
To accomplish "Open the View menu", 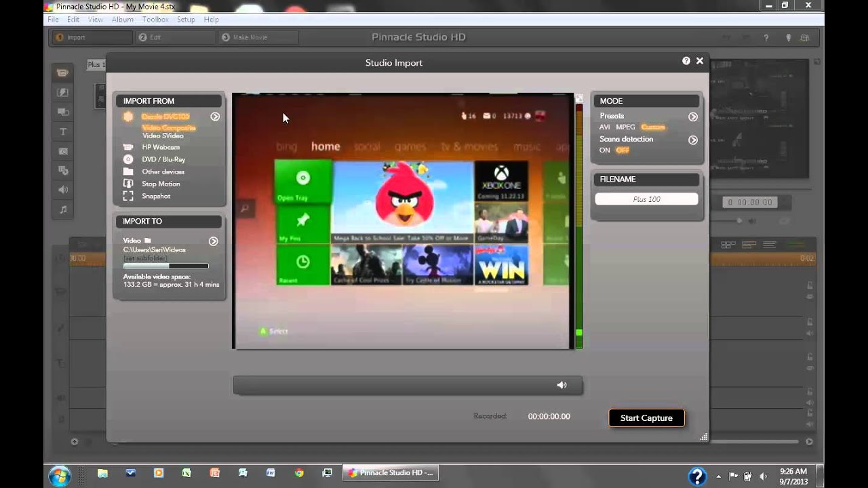I will pos(96,20).
